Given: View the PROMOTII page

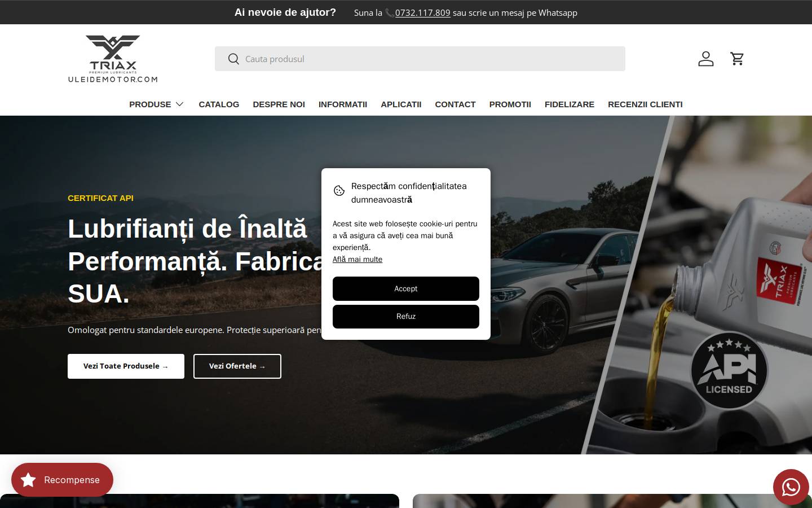Looking at the screenshot, I should coord(510,104).
